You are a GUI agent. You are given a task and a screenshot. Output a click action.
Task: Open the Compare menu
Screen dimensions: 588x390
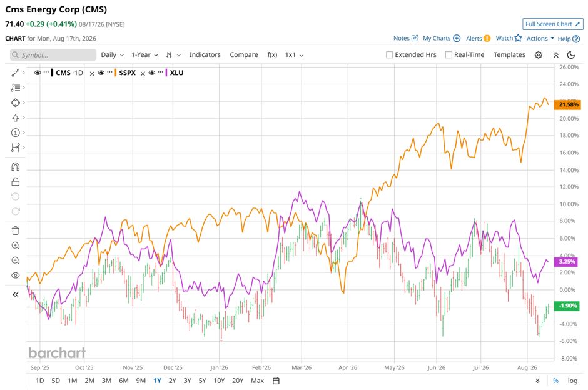pyautogui.click(x=244, y=55)
